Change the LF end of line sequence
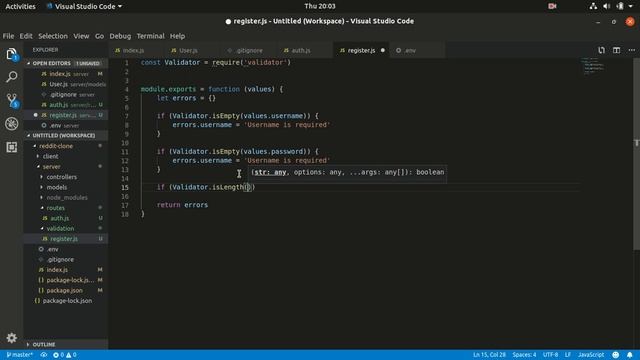The image size is (640, 360). pos(567,355)
